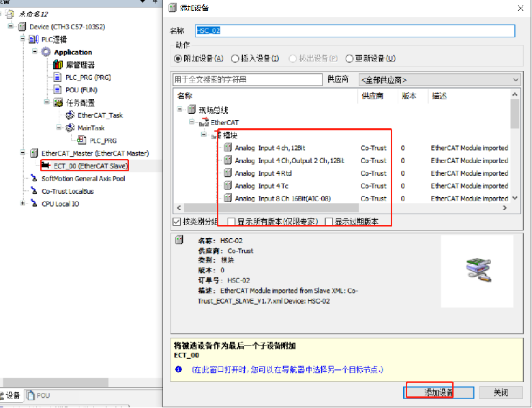Click the 版本 column header

point(413,96)
